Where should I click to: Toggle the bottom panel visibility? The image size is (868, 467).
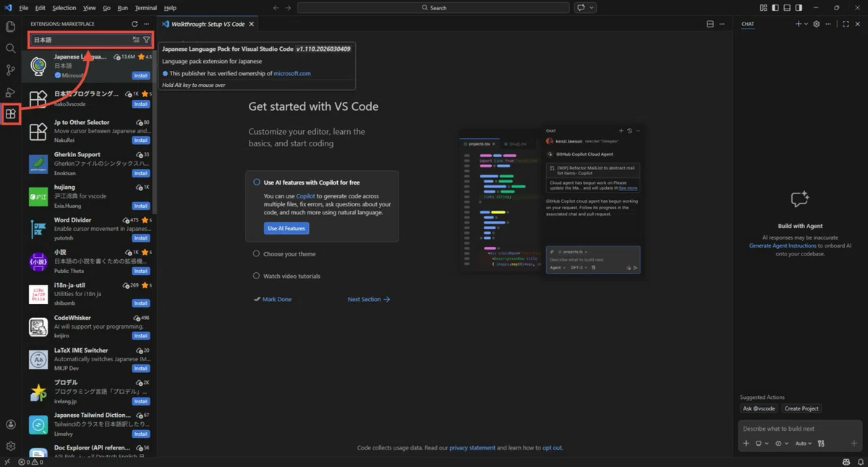(787, 8)
